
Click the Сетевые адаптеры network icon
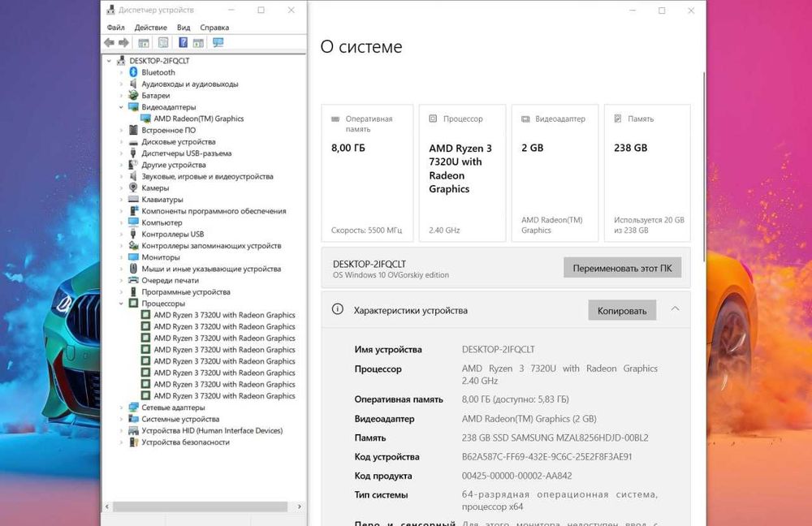coord(133,407)
